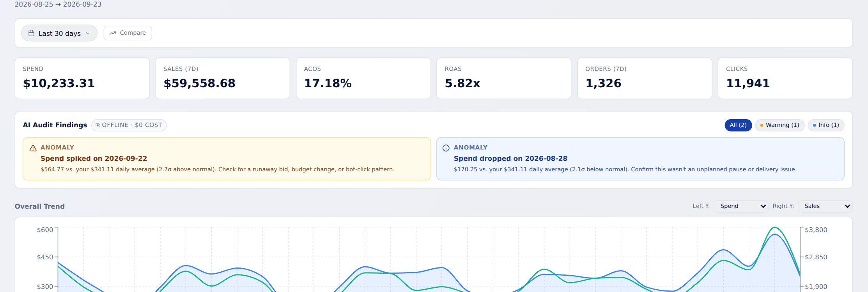Click the $450 left axis label
The image size is (868, 292).
(45, 257)
